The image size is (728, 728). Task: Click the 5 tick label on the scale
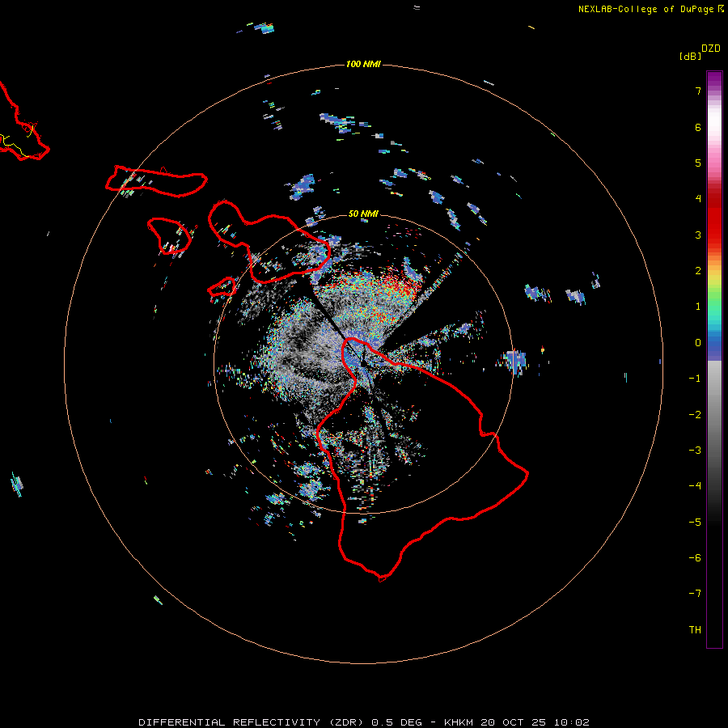pos(698,163)
